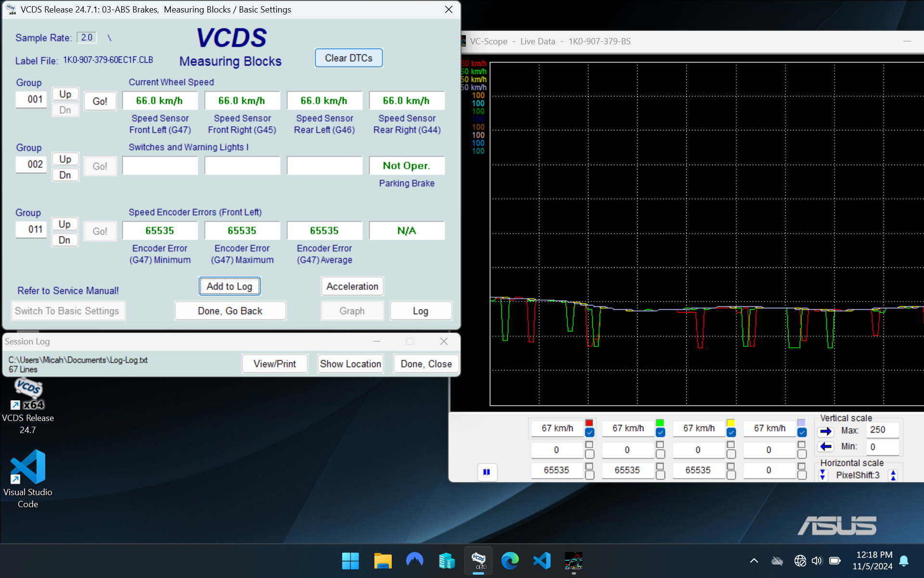
Task: Switch to VC-Scope graph app on the taskbar
Action: click(574, 561)
